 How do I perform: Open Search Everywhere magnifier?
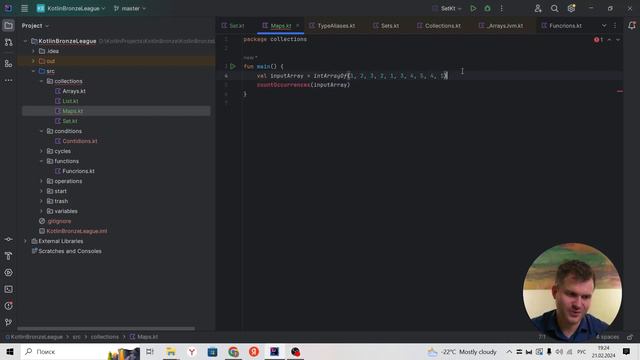[x=554, y=8]
